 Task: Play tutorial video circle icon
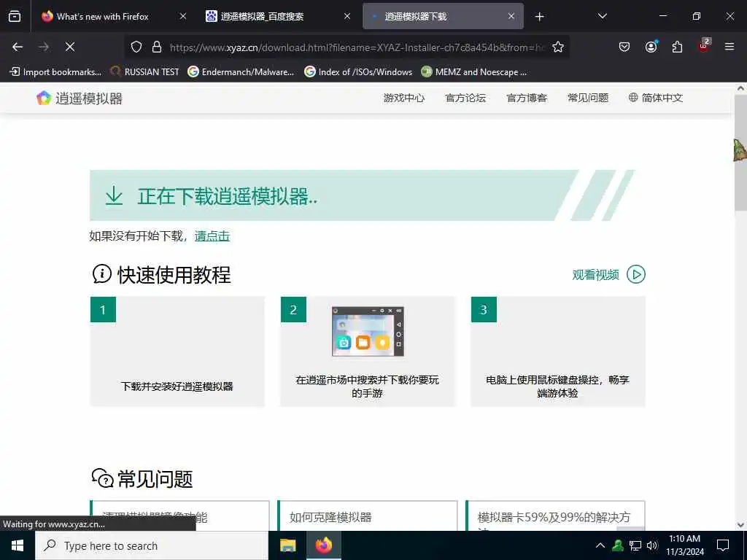point(636,274)
